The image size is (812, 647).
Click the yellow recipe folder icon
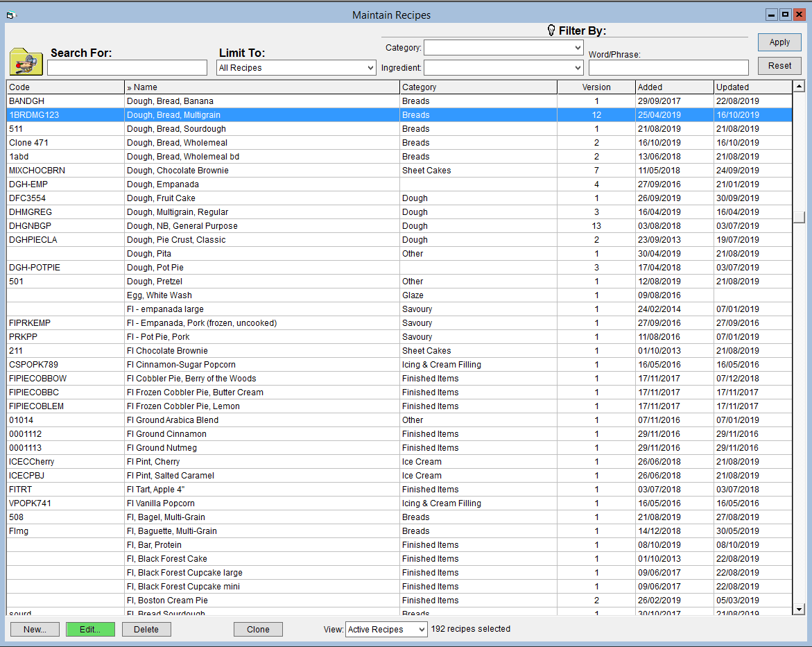(x=26, y=62)
